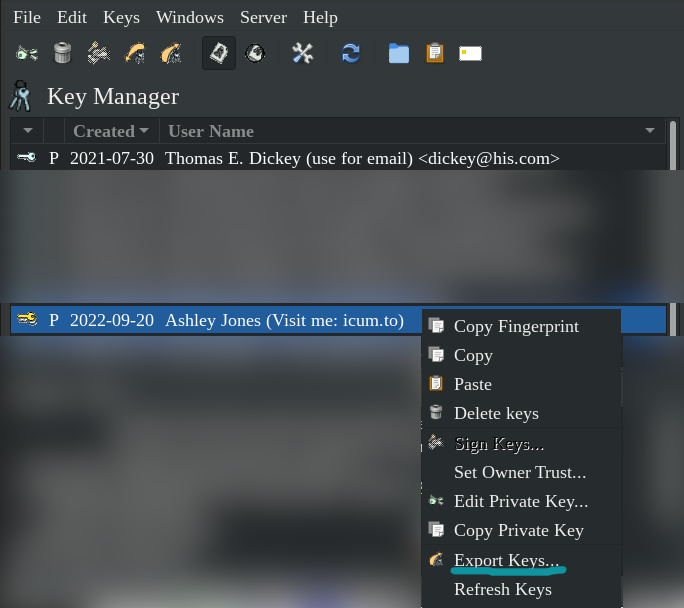Click the blue folder toolbar icon

[399, 54]
